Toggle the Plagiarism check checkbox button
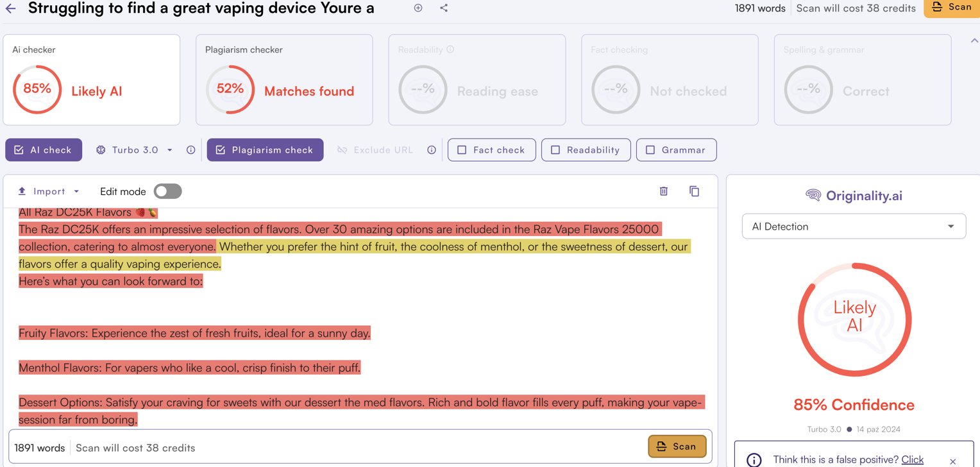Screen dimensions: 980x467 click(x=265, y=150)
